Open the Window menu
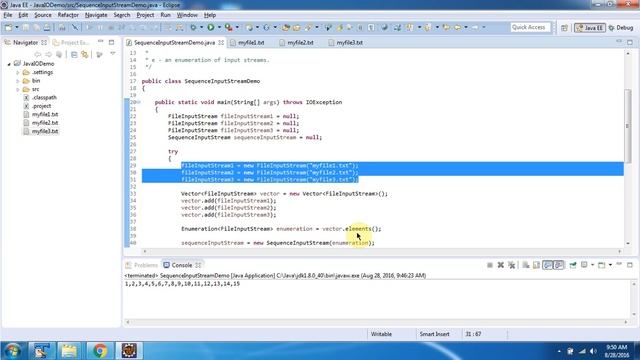The image size is (640, 360). tap(187, 15)
